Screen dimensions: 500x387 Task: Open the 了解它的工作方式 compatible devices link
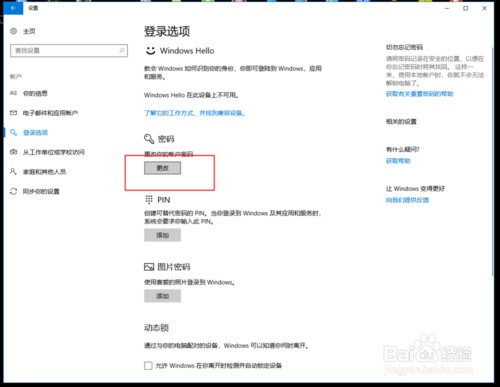click(195, 113)
